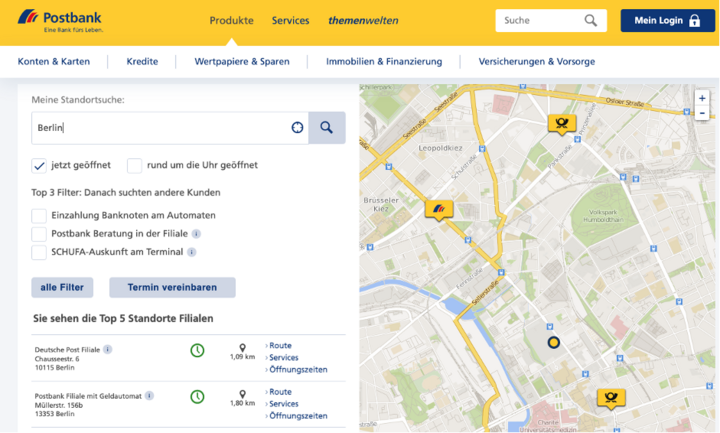Viewport: 720px width, 433px height.
Task: Open Services for Postbank Filiale Müllerstr.
Action: point(283,404)
